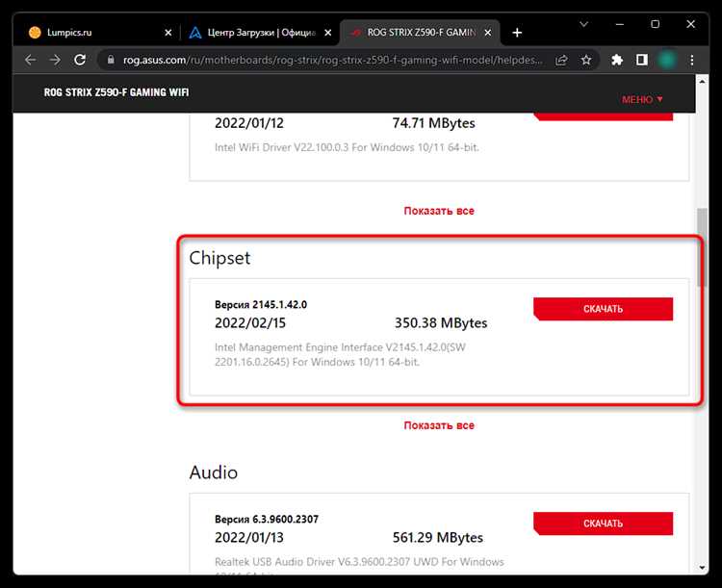722x588 pixels.
Task: Open a new browser tab
Action: click(517, 33)
